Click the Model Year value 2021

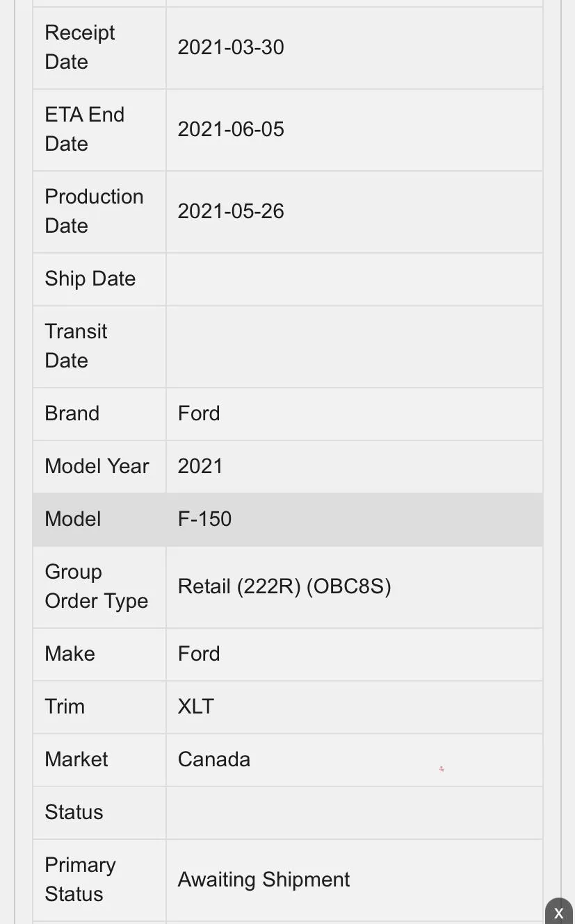[x=200, y=466]
